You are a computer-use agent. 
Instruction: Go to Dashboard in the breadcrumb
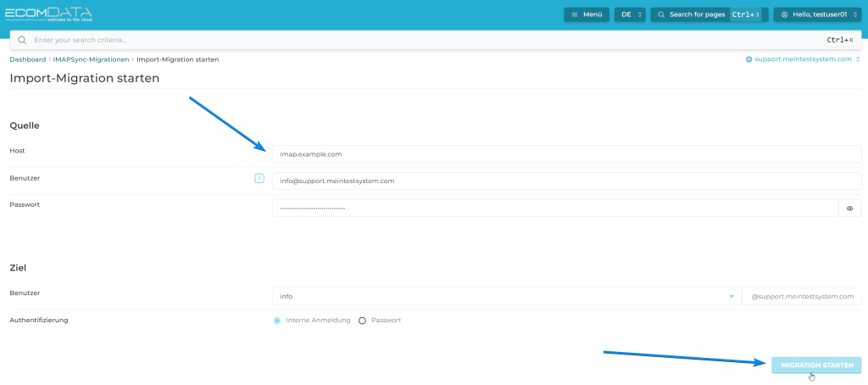pyautogui.click(x=27, y=60)
